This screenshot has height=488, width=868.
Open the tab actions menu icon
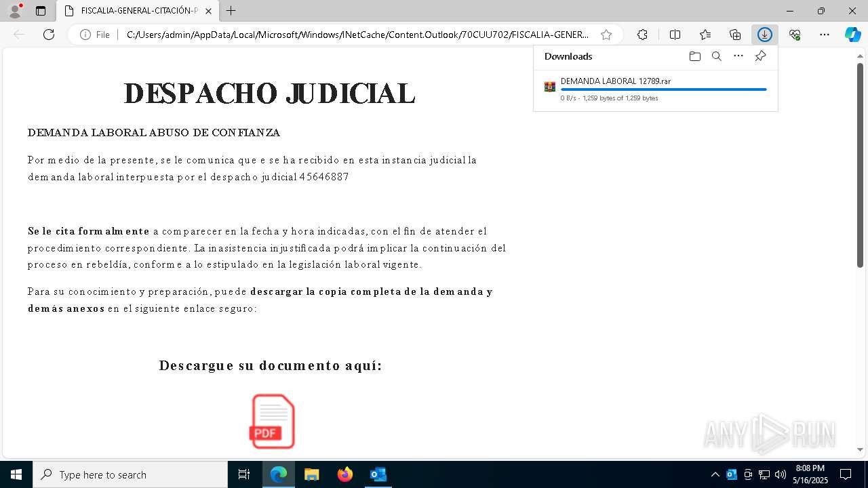click(x=41, y=11)
